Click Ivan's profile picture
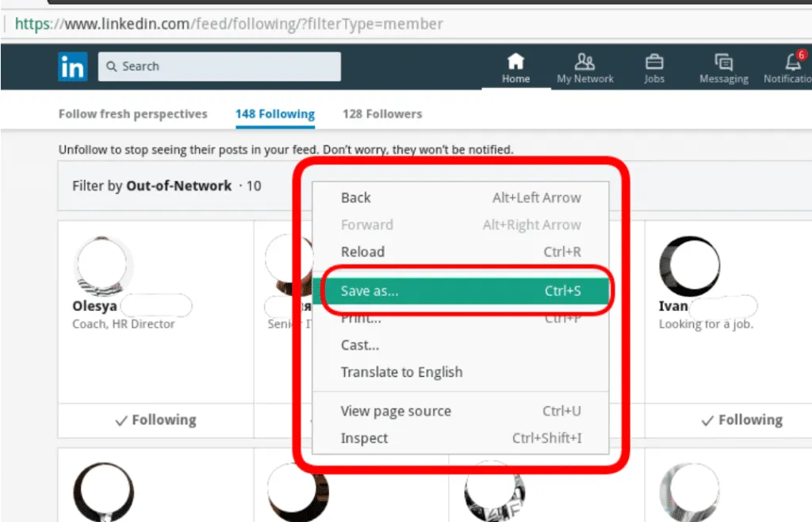 click(x=689, y=266)
